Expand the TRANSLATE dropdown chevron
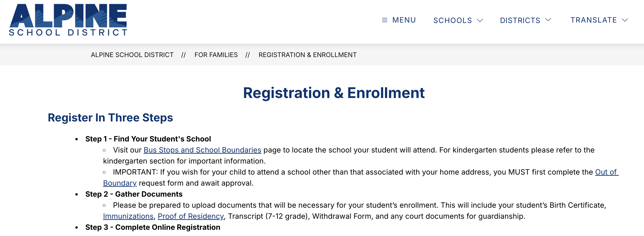 (625, 20)
